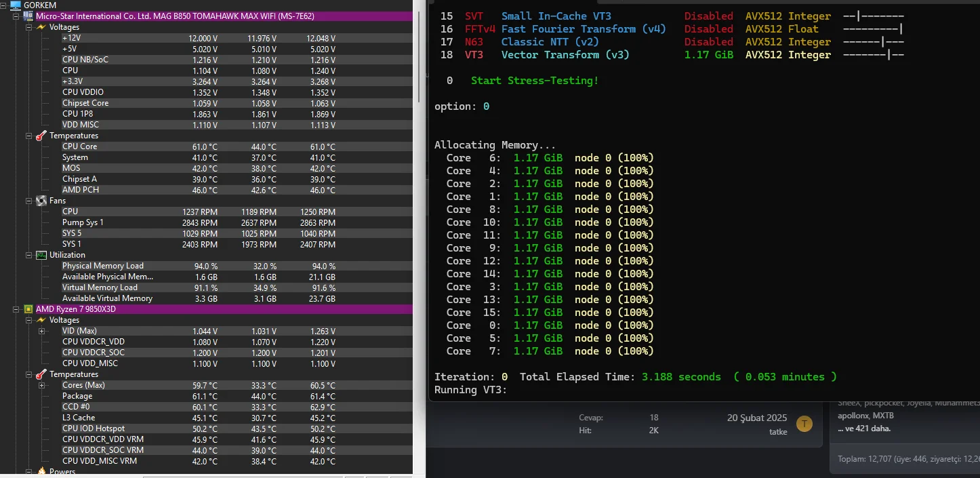Click the AMD Ryzen 7 CPU icon

29,309
